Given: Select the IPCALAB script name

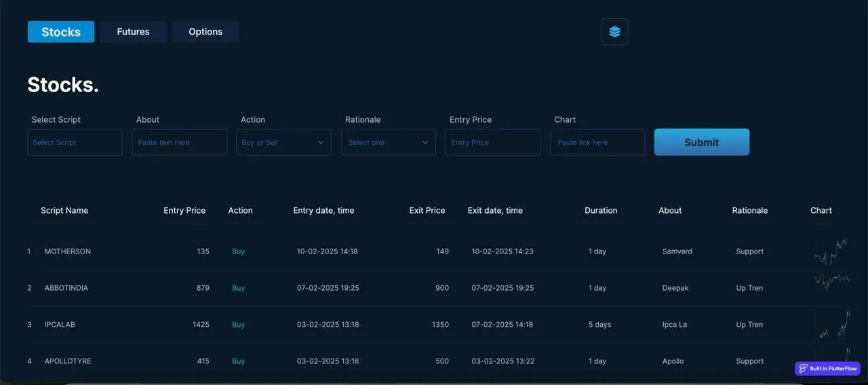Looking at the screenshot, I should tap(60, 325).
